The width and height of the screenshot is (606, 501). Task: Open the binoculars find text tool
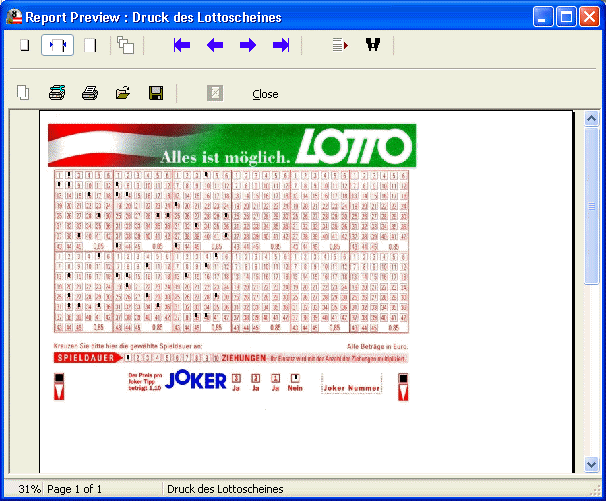[x=373, y=44]
